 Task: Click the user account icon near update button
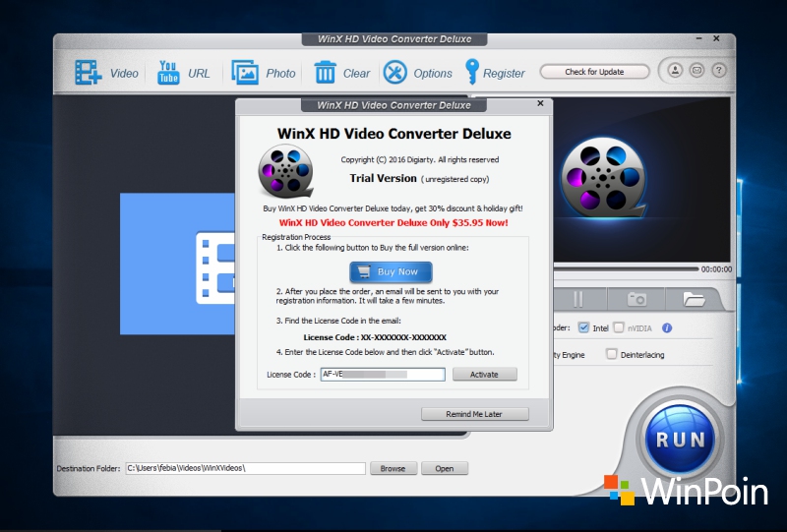click(x=675, y=70)
